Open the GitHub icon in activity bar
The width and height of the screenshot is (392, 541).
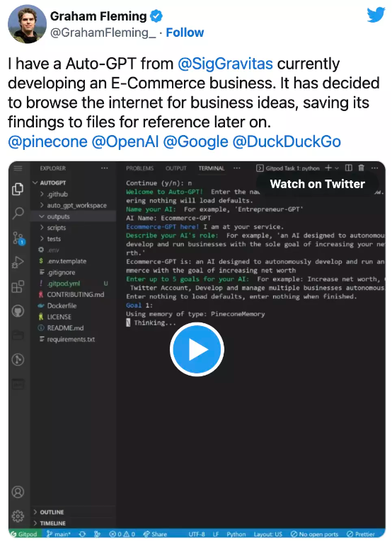click(18, 311)
